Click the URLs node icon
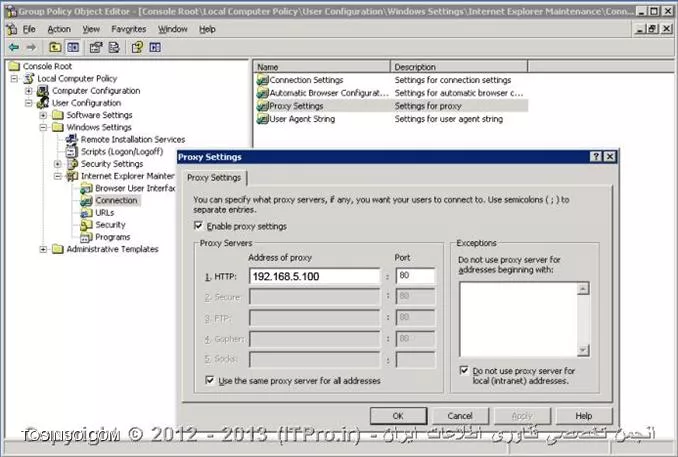This screenshot has width=678, height=457. (x=86, y=213)
